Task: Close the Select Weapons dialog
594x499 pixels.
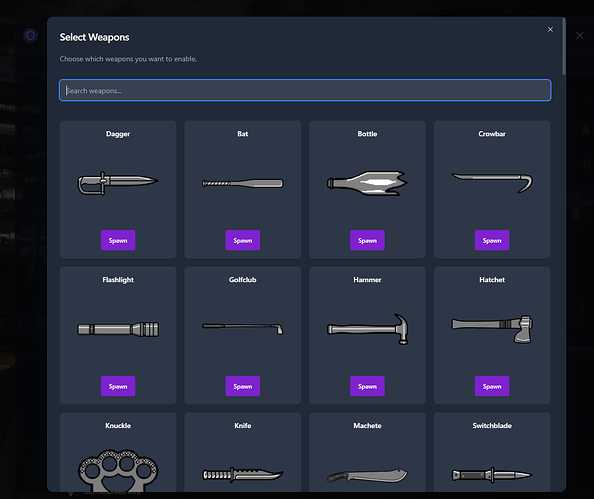Action: (550, 30)
